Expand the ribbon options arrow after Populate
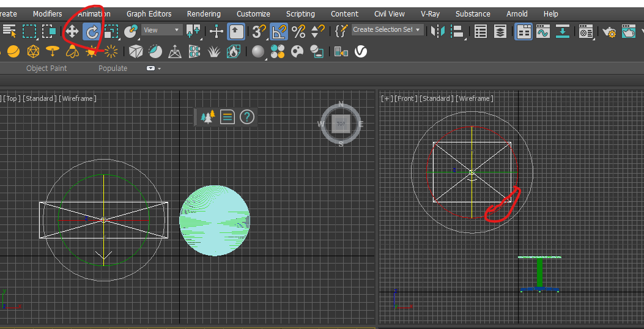644x329 pixels. pos(160,68)
